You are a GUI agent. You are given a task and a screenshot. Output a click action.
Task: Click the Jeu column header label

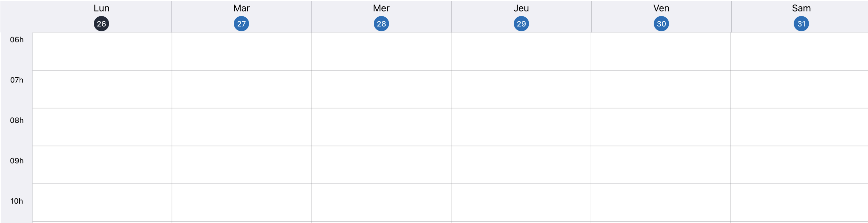pyautogui.click(x=521, y=8)
